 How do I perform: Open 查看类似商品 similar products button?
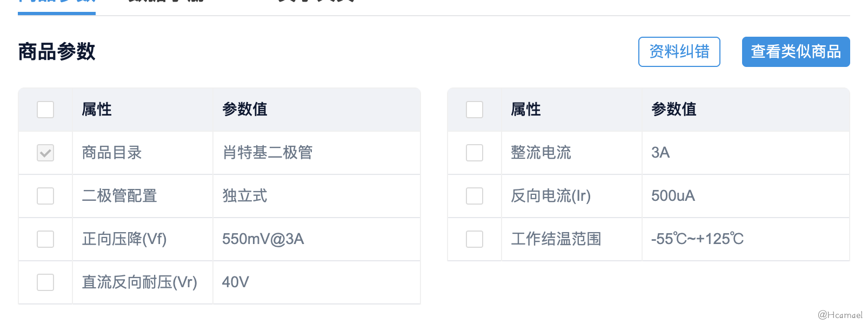pos(796,52)
